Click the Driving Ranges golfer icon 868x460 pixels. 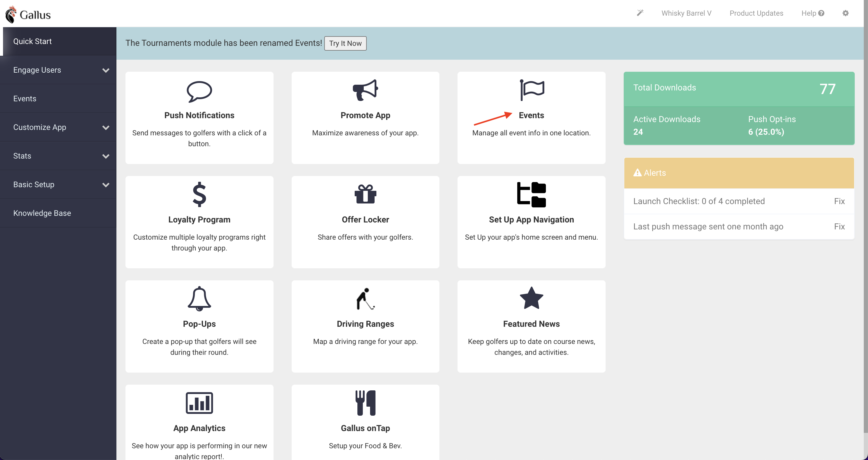[x=365, y=298]
